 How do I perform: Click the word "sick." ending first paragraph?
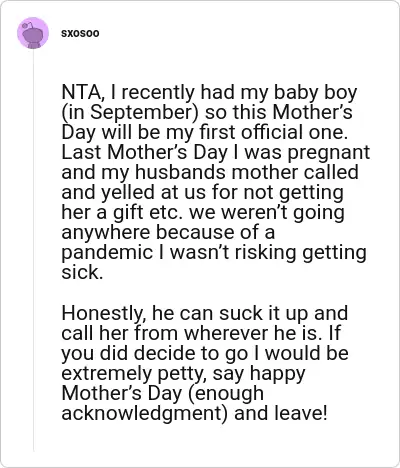coord(82,273)
